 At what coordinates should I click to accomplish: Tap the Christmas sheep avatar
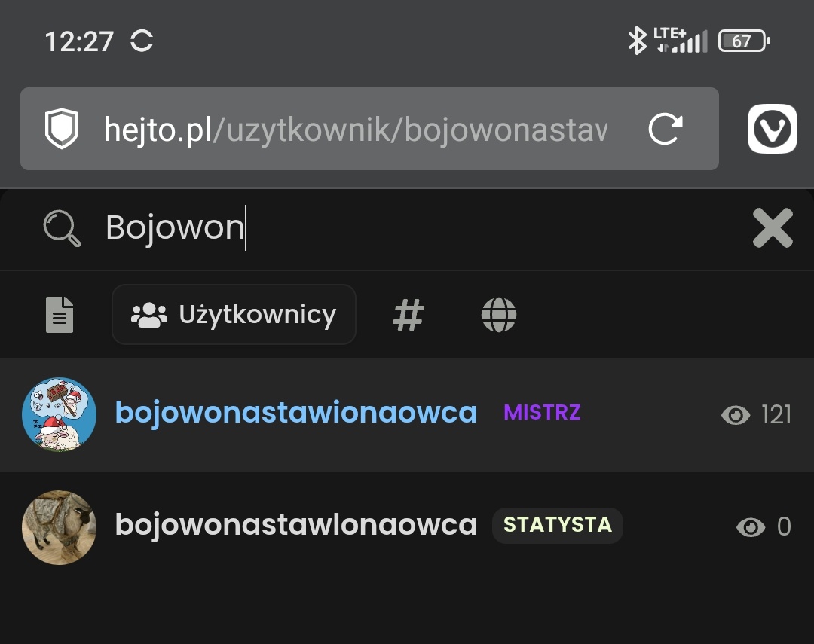[60, 414]
